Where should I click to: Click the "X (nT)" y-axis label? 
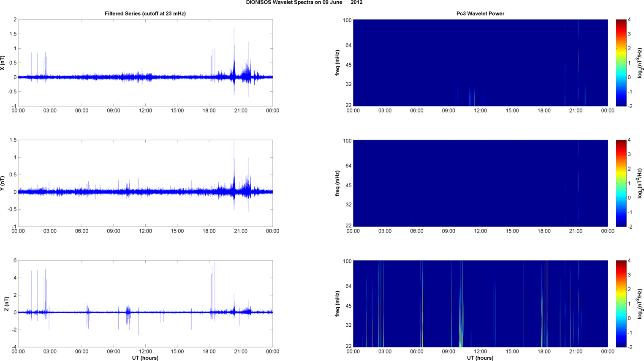coord(3,63)
